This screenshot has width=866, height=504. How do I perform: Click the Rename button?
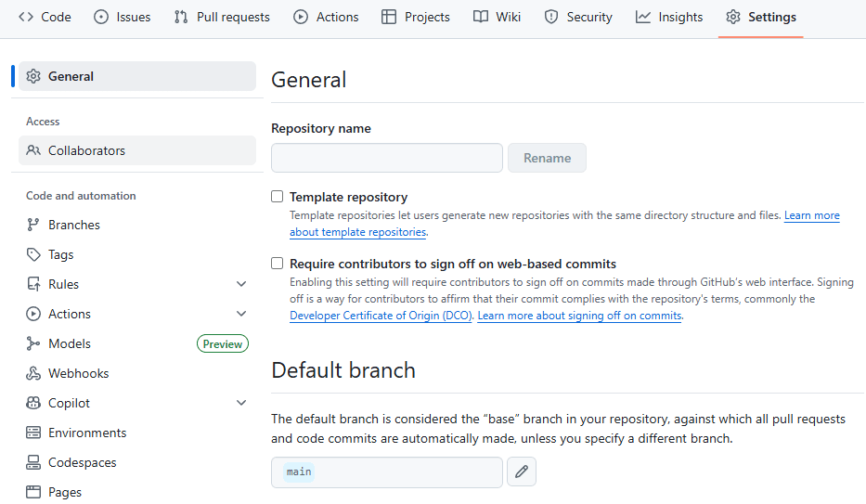[547, 158]
